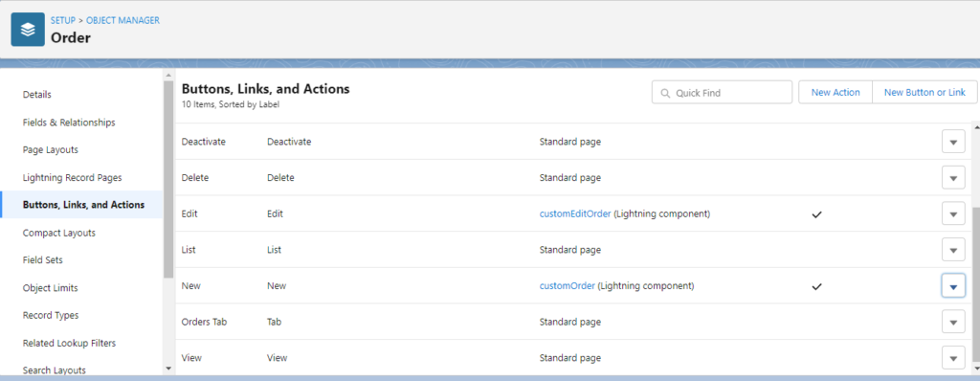This screenshot has height=381, width=980.
Task: Open the Delete row dropdown arrow
Action: pos(953,178)
